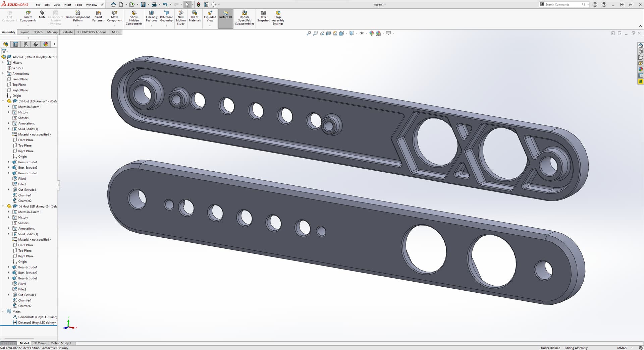Switch to the Evaluate tab
Image resolution: width=644 pixels, height=350 pixels.
click(67, 32)
